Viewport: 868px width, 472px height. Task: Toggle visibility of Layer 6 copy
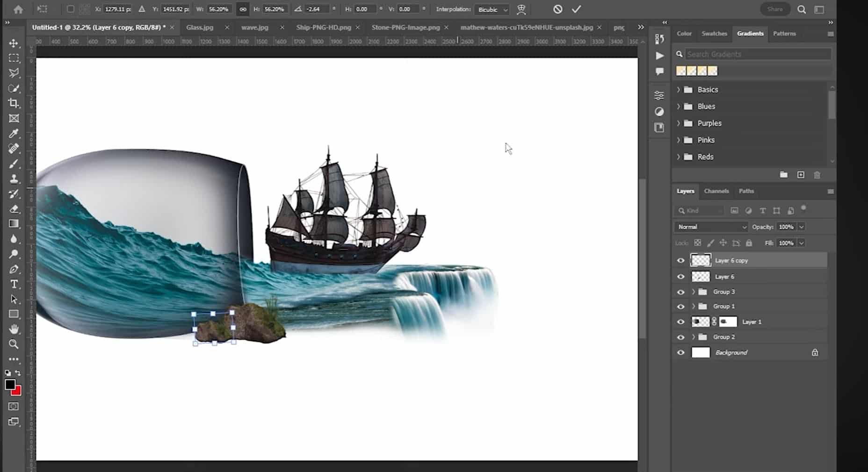[680, 261]
